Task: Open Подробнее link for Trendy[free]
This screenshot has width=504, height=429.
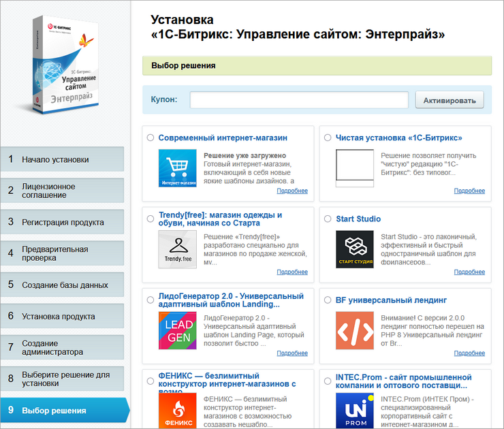Action: click(x=292, y=272)
